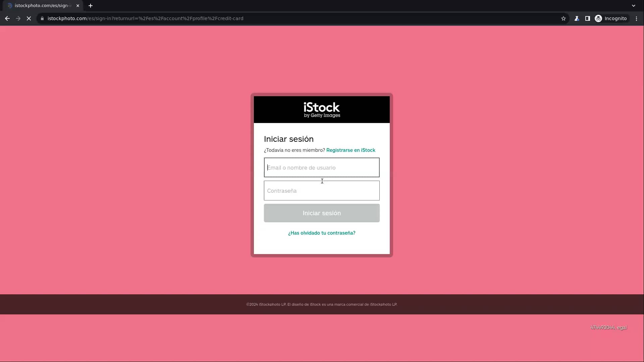This screenshot has width=644, height=362.
Task: Toggle the side panel icon
Action: 587,18
